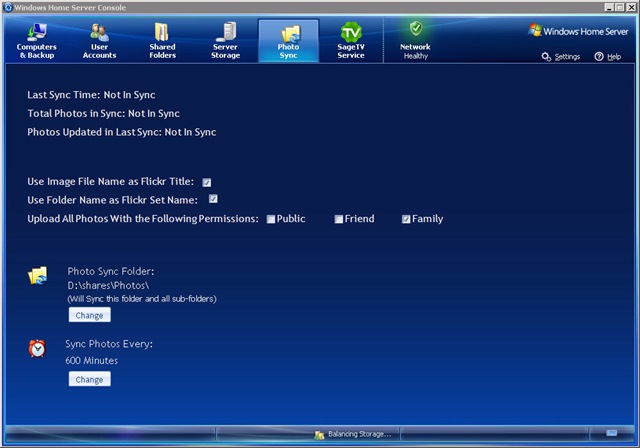Image resolution: width=640 pixels, height=448 pixels.
Task: Open the User Accounts tab
Action: (99, 41)
